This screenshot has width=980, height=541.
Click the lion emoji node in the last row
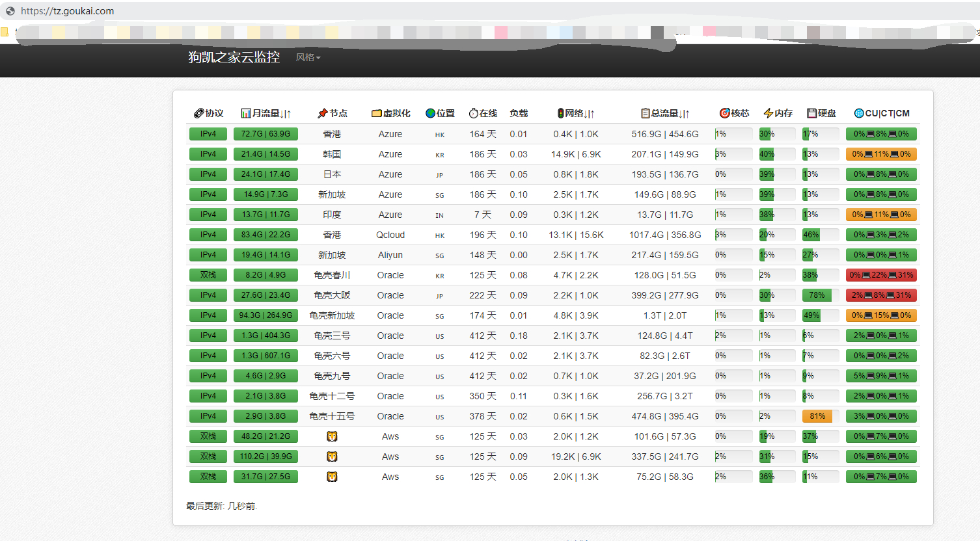point(332,477)
